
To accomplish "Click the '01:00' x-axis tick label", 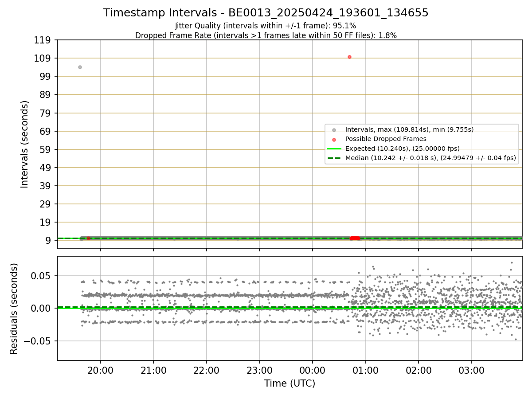I will [365, 371].
